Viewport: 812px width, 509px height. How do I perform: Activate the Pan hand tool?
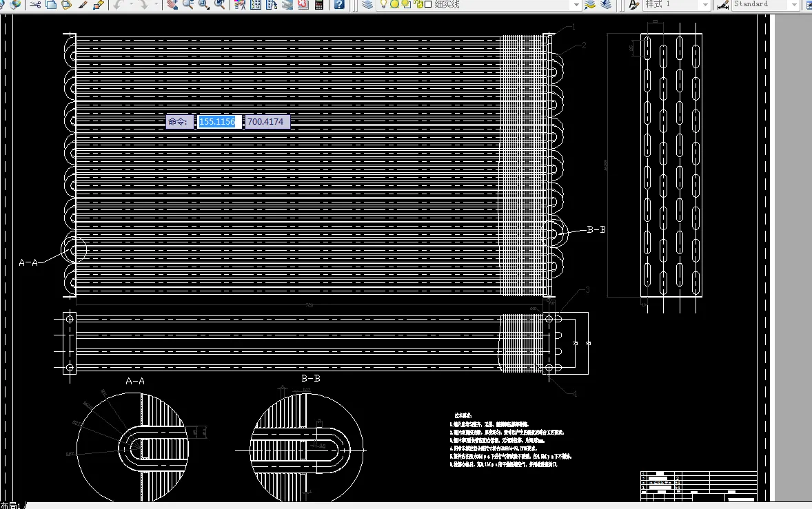[172, 4]
